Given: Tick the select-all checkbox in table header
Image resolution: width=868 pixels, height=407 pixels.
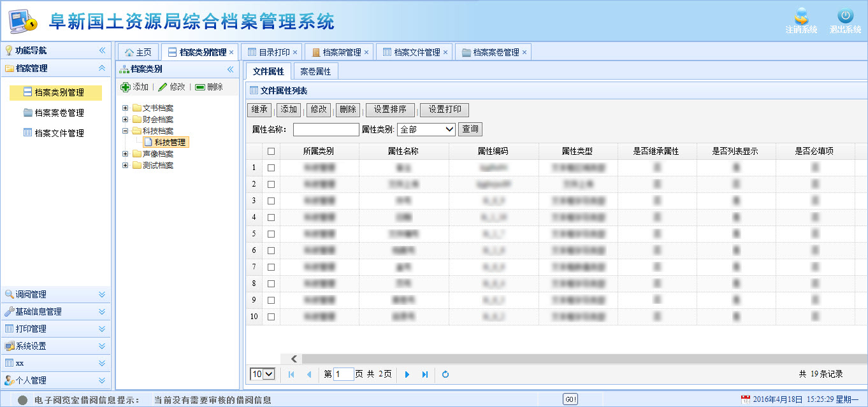Looking at the screenshot, I should tap(271, 152).
